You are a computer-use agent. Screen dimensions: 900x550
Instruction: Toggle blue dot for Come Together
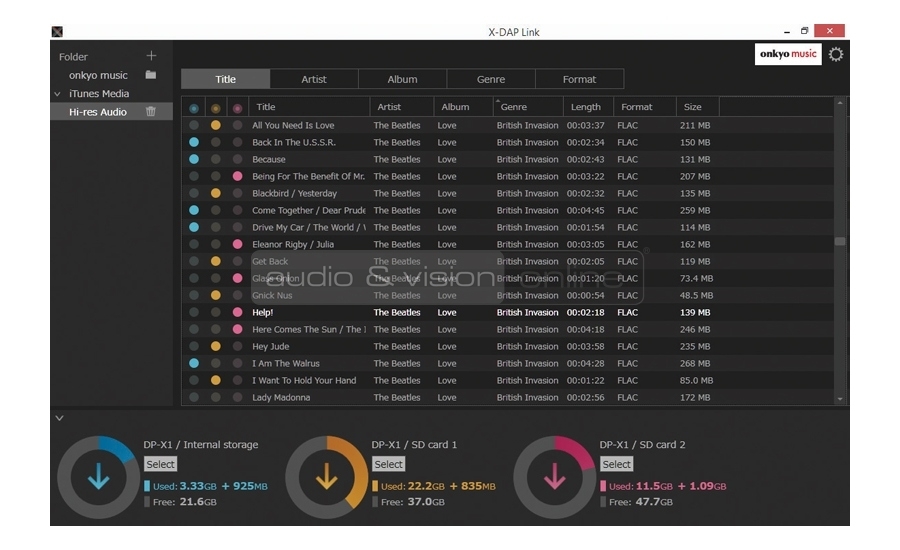[194, 210]
